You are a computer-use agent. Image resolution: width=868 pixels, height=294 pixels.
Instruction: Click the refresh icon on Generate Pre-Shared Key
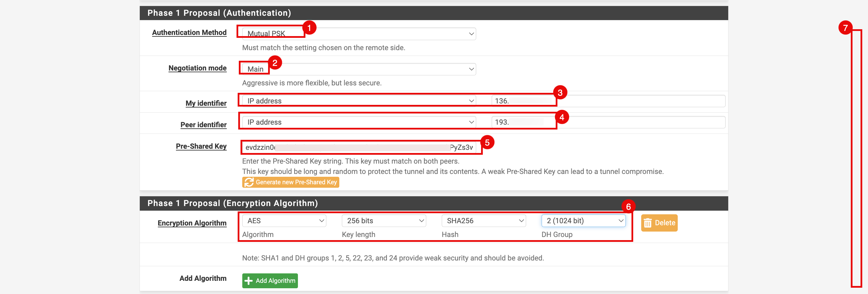coord(249,182)
